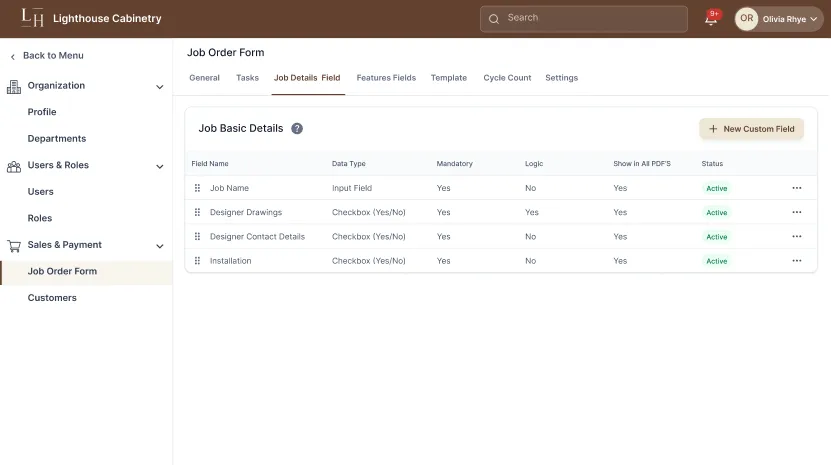The height and width of the screenshot is (465, 831).
Task: Open the three-dot menu for Installation row
Action: (796, 261)
